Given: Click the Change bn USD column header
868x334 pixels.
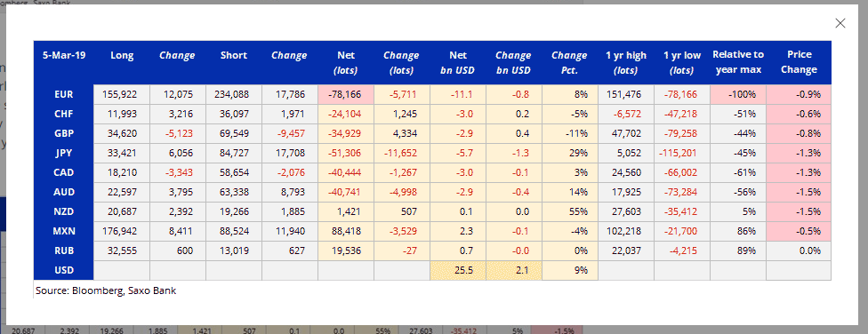Looking at the screenshot, I should pyautogui.click(x=514, y=62).
